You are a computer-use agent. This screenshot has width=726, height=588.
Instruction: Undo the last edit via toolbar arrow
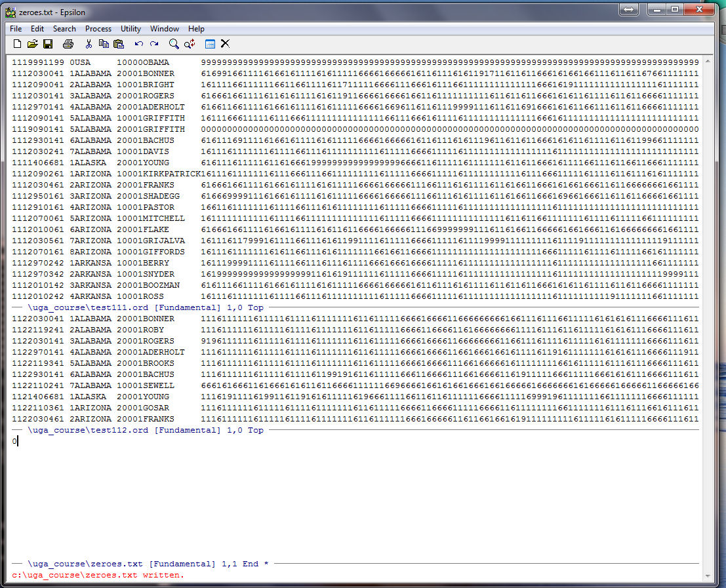[139, 44]
